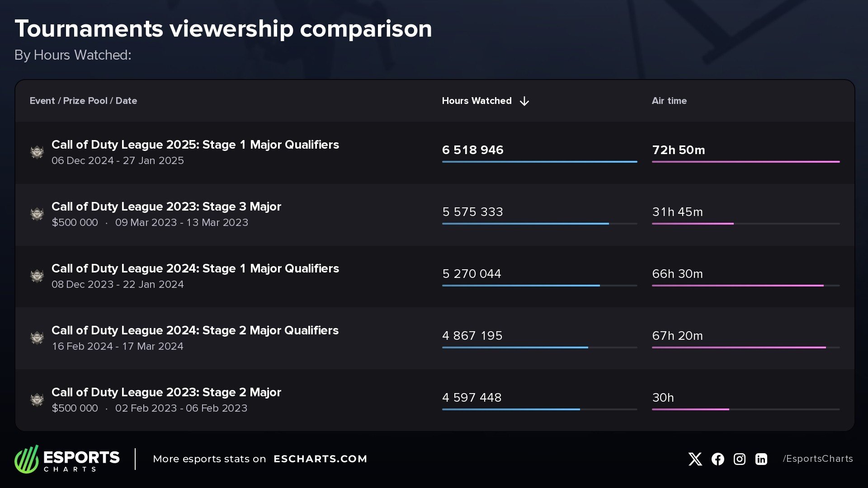Sort by the Air time column header
Screen dimensions: 868x488
(x=669, y=101)
